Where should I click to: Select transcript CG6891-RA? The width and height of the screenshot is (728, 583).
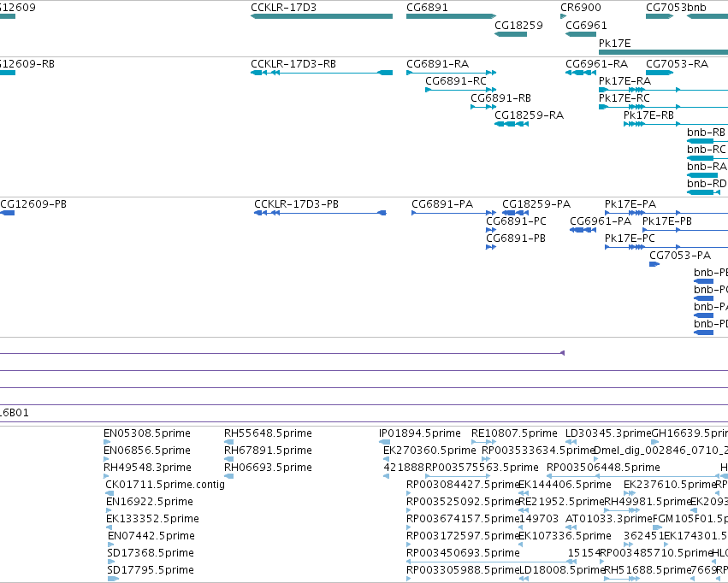452,73
